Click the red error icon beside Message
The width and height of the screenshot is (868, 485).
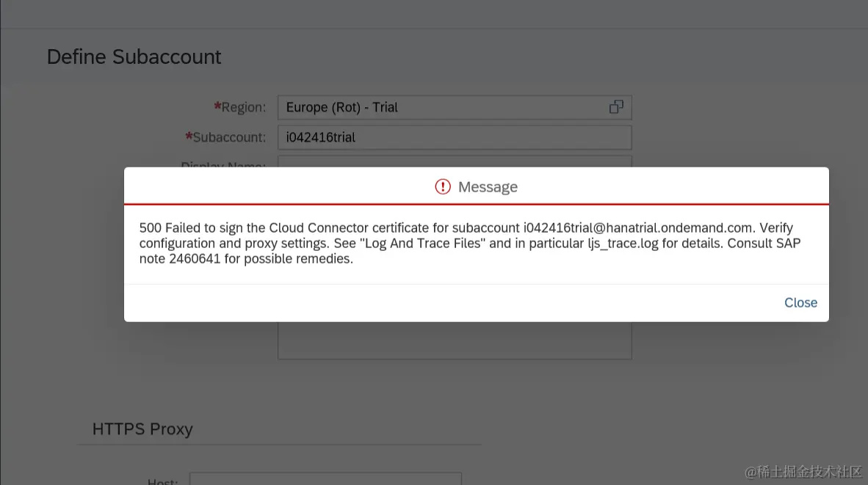(443, 187)
